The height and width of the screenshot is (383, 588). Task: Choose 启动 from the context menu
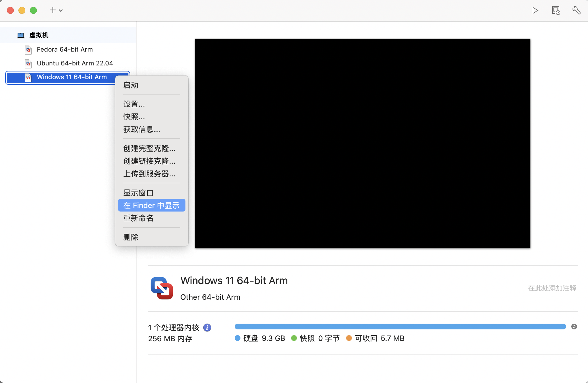[x=131, y=85]
